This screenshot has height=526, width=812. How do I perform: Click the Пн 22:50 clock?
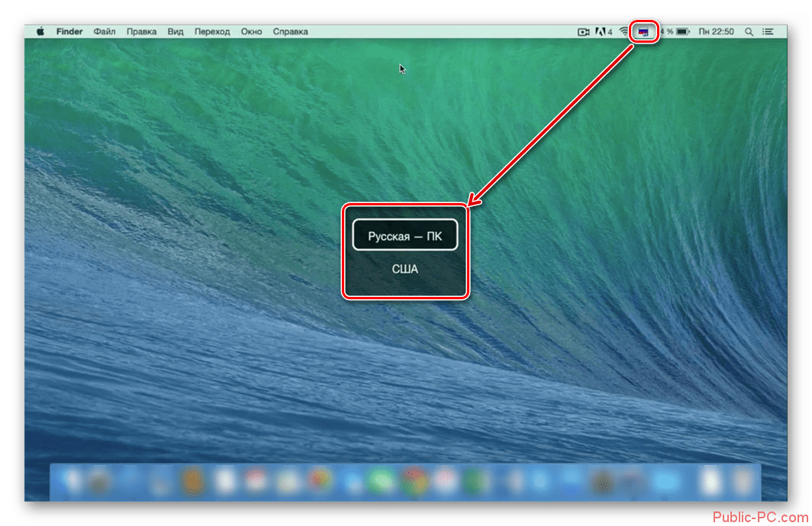coord(717,32)
